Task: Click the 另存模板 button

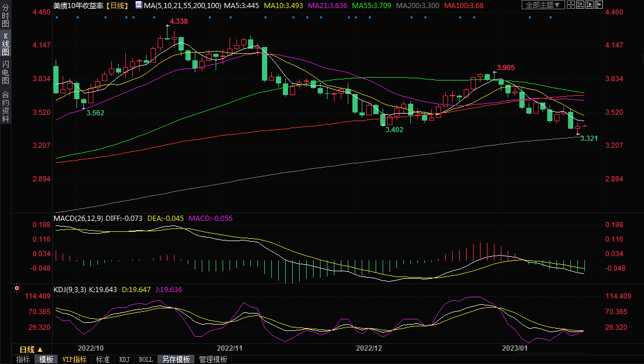Action: (176, 359)
